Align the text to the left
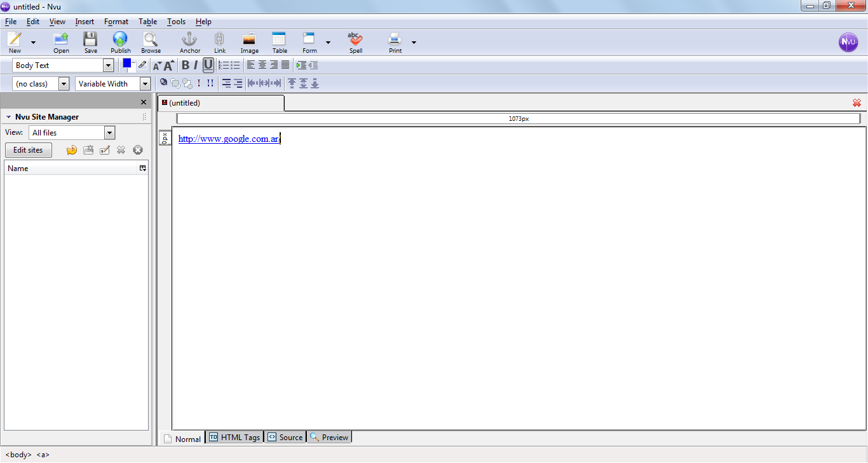The image size is (868, 463). point(251,65)
